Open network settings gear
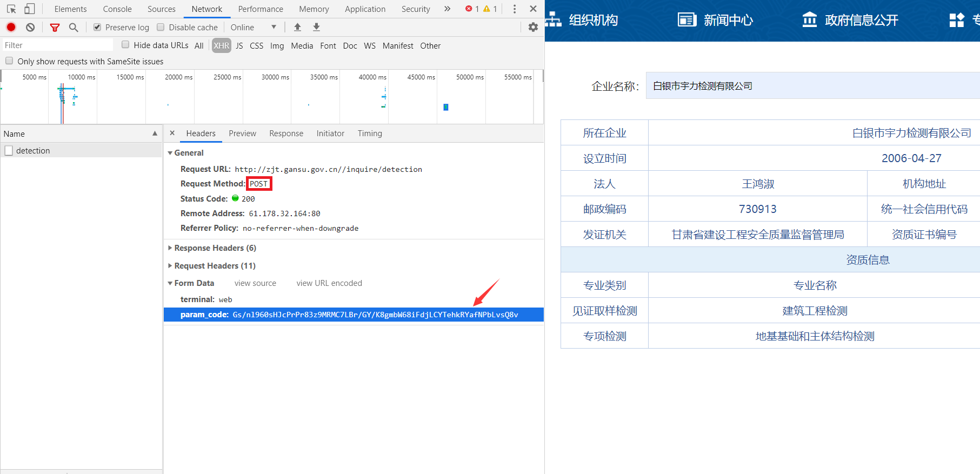The image size is (980, 474). (533, 27)
